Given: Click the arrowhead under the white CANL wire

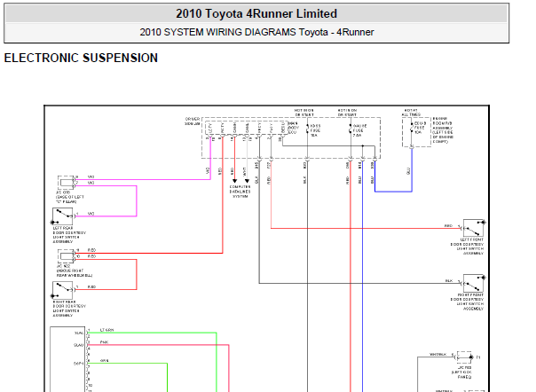Looking at the screenshot, I should (x=247, y=181).
